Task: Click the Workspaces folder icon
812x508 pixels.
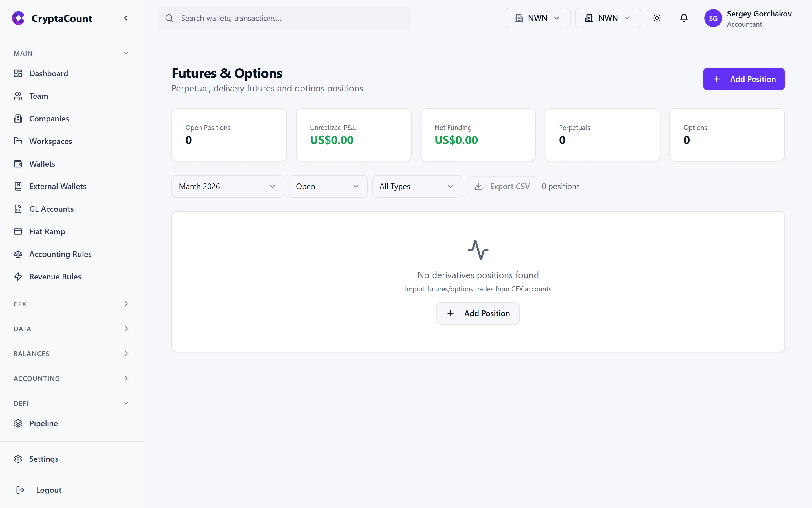Action: (x=18, y=141)
